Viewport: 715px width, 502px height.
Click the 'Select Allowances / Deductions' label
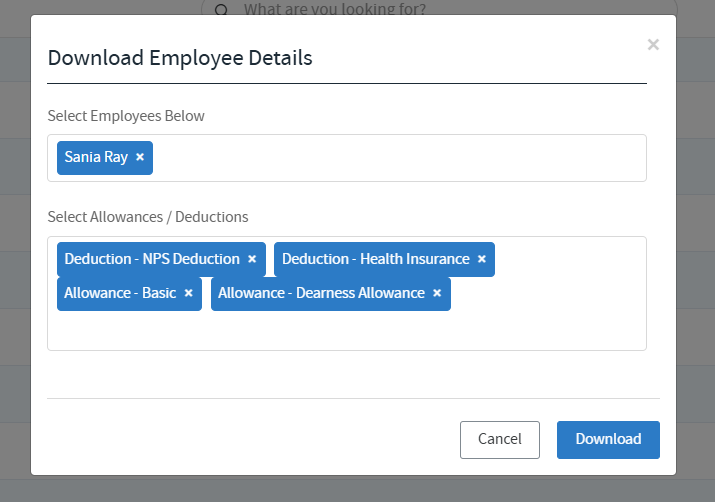point(148,216)
